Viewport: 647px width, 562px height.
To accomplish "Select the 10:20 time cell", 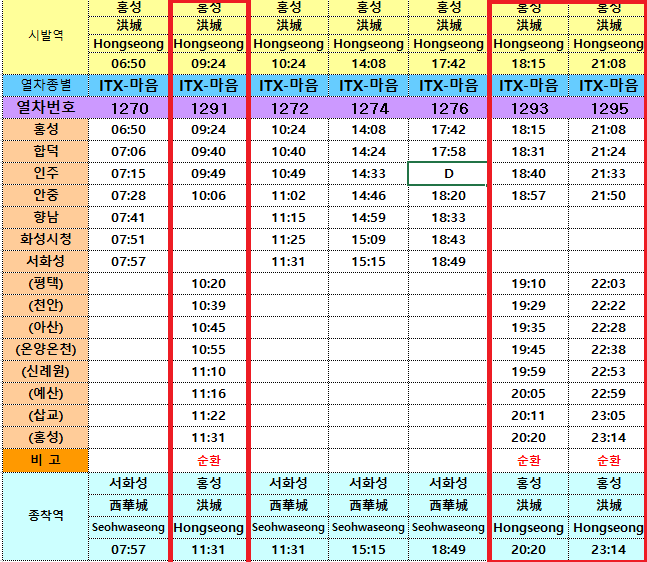I will pyautogui.click(x=209, y=283).
